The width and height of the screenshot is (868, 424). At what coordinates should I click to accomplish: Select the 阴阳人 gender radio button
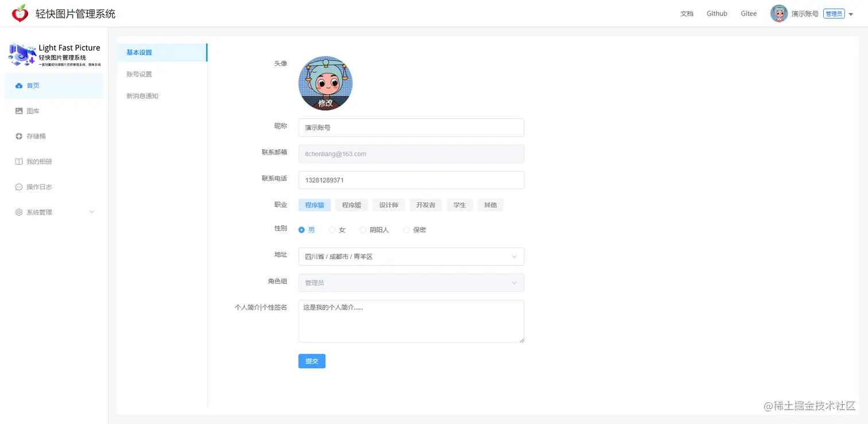pyautogui.click(x=363, y=230)
